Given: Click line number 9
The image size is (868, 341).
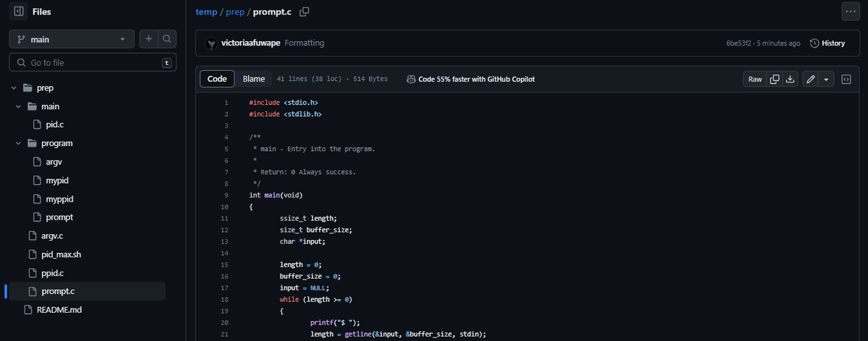Looking at the screenshot, I should pyautogui.click(x=226, y=195).
